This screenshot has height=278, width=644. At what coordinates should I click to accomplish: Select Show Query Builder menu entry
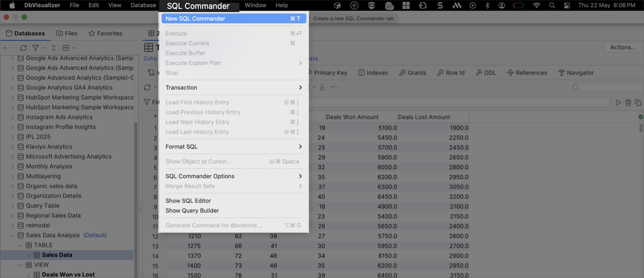(192, 210)
